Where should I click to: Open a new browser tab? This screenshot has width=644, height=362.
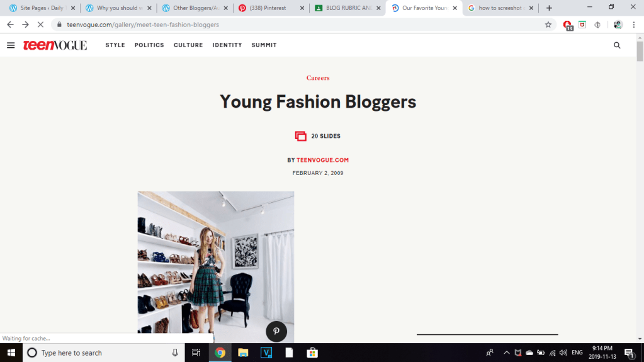[x=549, y=8]
